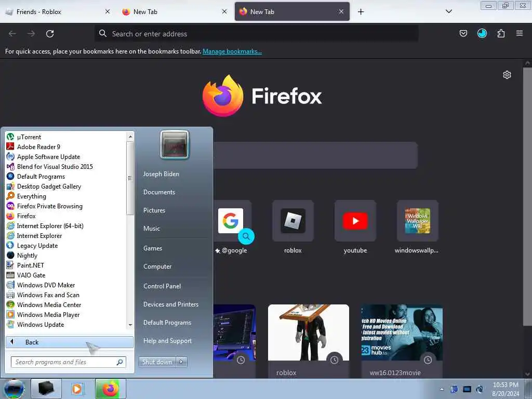532x399 pixels.
Task: Open the roblox recent activity card
Action: pos(309,341)
